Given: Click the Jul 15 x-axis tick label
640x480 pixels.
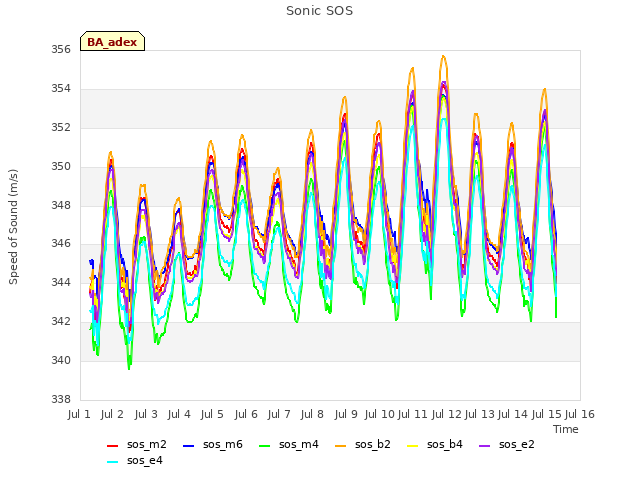Looking at the screenshot, I should click(x=547, y=414).
